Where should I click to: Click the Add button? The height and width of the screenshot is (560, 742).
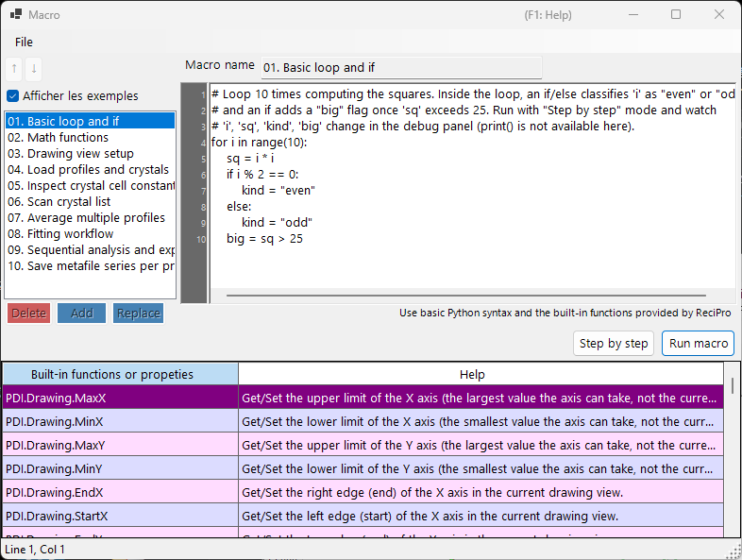82,314
